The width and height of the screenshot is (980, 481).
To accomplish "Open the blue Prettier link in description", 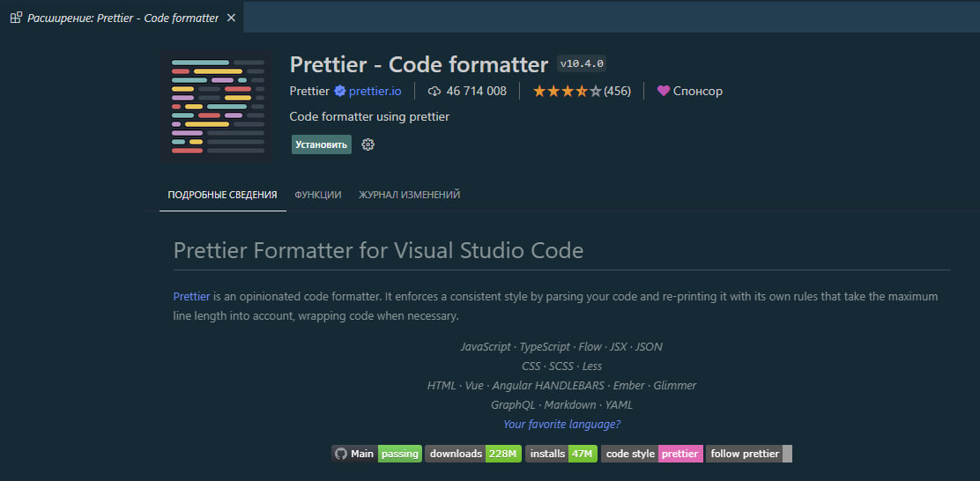I will pos(191,296).
